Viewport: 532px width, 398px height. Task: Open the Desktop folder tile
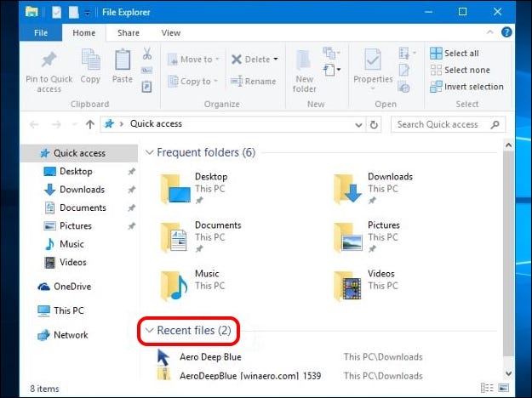194,189
